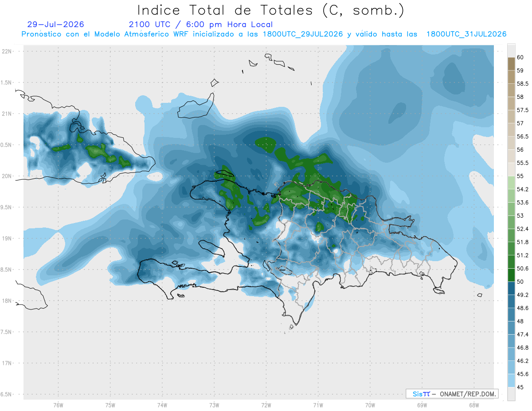The height and width of the screenshot is (411, 532).
Task: Click the '48.6' color bar value
Action: point(522,308)
